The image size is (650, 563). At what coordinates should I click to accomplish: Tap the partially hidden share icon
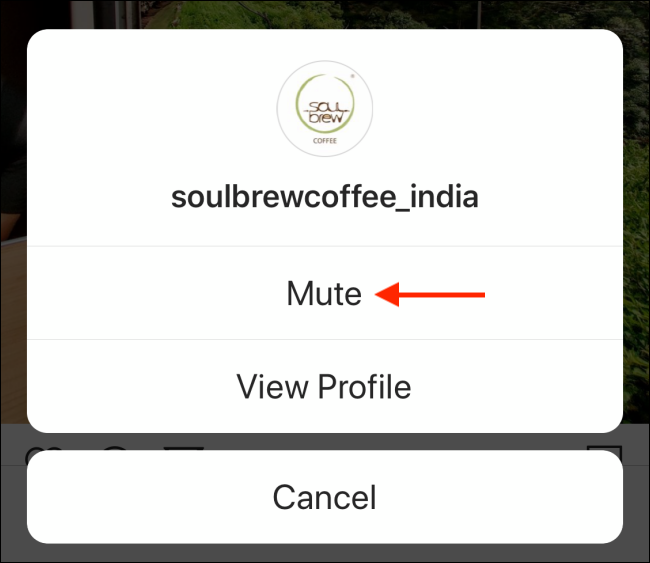click(x=184, y=448)
